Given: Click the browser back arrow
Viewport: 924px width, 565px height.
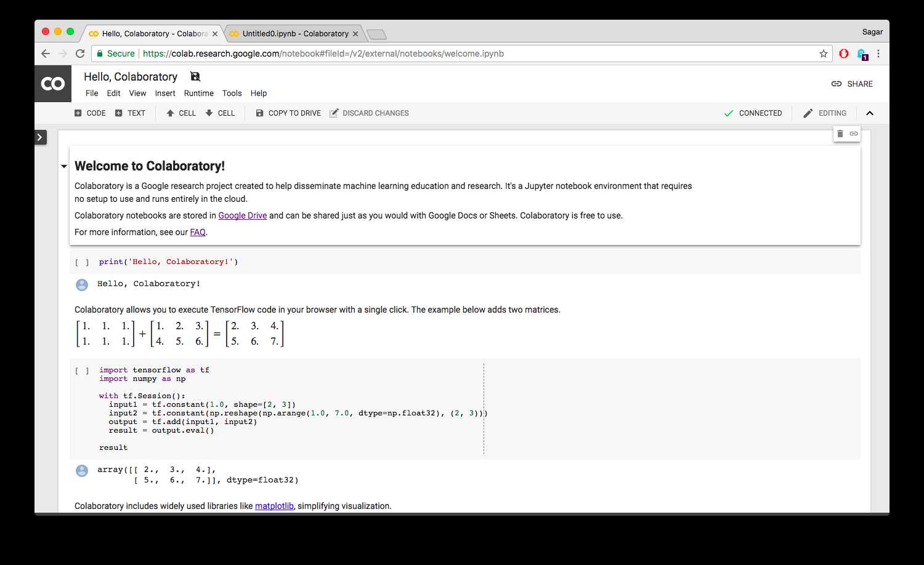Looking at the screenshot, I should click(46, 54).
